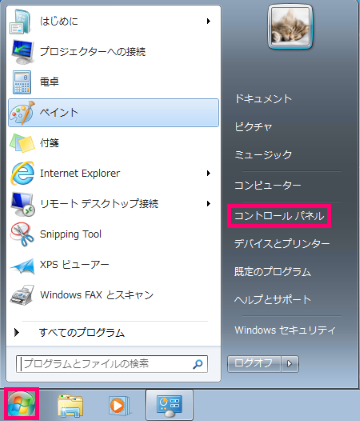Viewport: 360px width, 421px height.
Task: Click the Windows FAX とスキャン label
Action: click(x=97, y=295)
